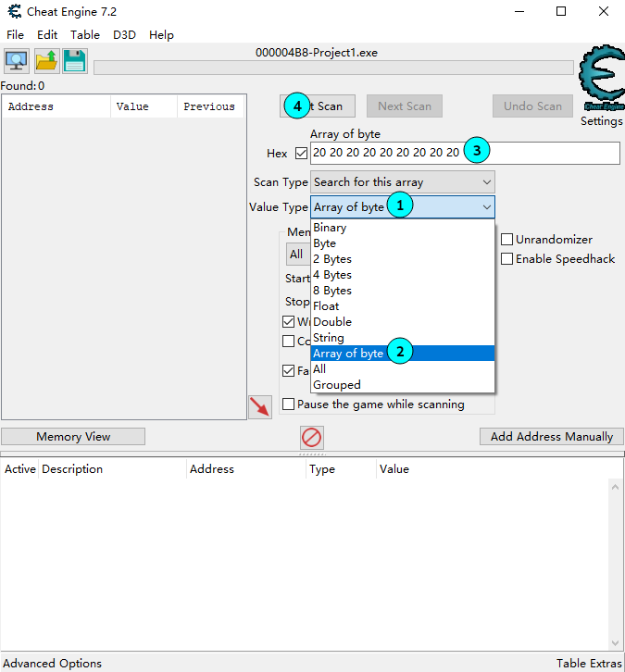Click the Next Scan button
Viewport: 625px width, 672px height.
tap(405, 106)
